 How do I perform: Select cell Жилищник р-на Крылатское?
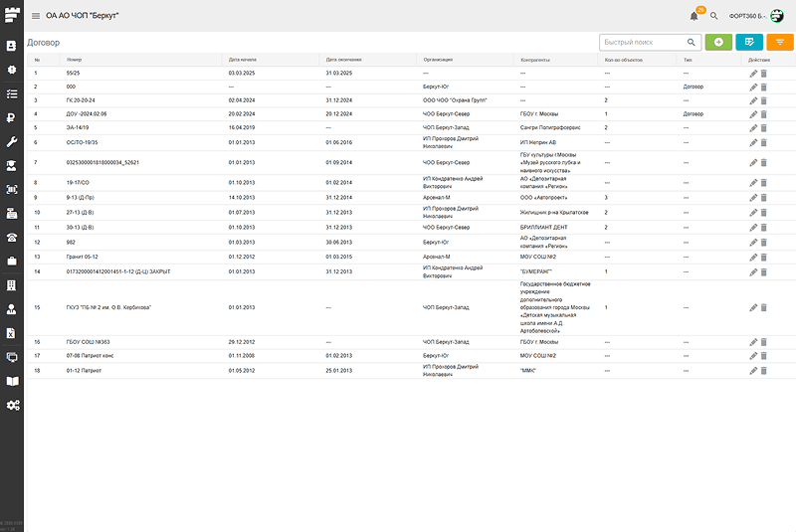coord(554,213)
